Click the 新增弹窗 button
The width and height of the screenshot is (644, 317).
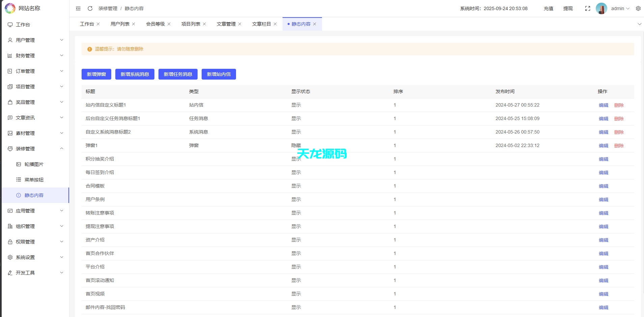96,74
